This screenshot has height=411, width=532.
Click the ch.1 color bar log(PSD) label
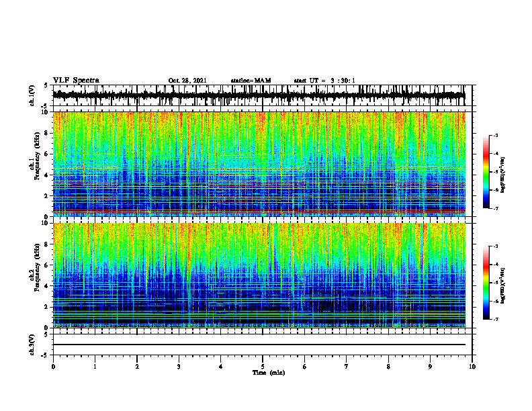(x=502, y=175)
